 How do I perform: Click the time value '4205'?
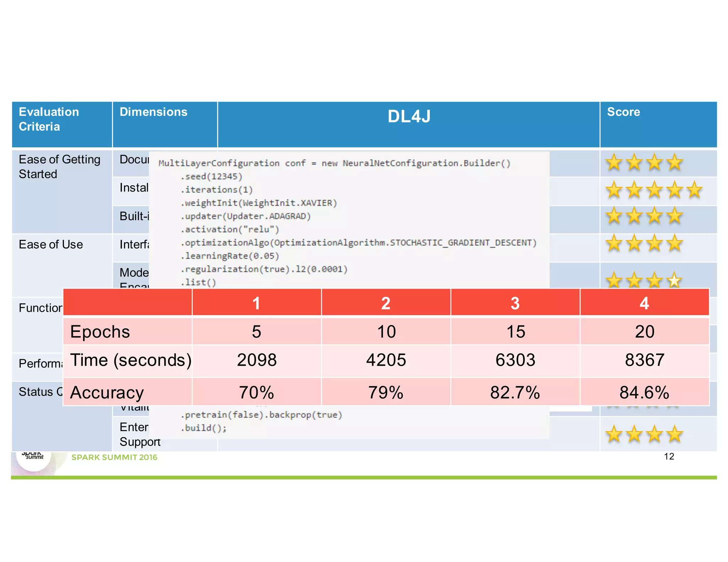(386, 361)
